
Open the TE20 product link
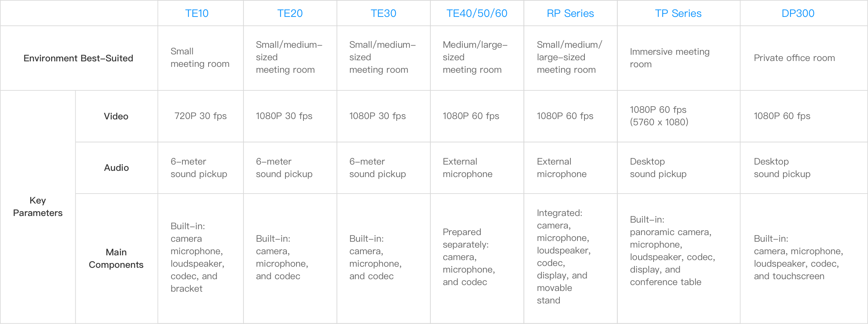click(x=290, y=14)
